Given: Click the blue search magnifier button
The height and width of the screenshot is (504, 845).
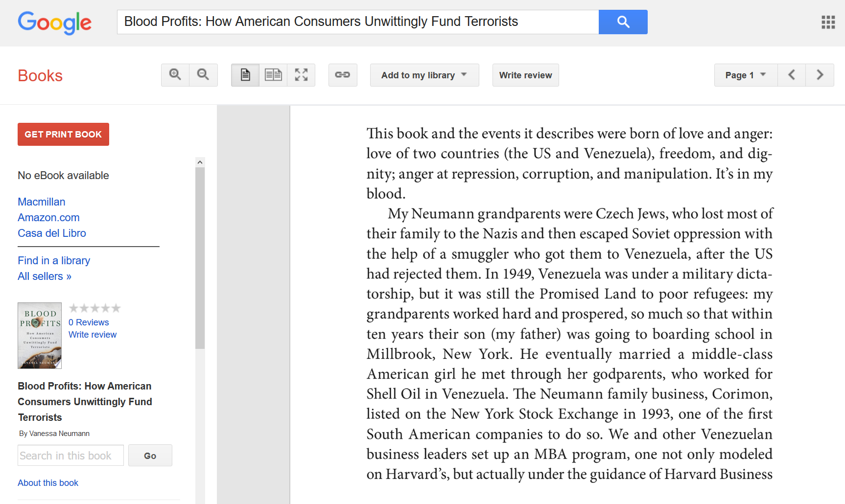Looking at the screenshot, I should [x=623, y=22].
